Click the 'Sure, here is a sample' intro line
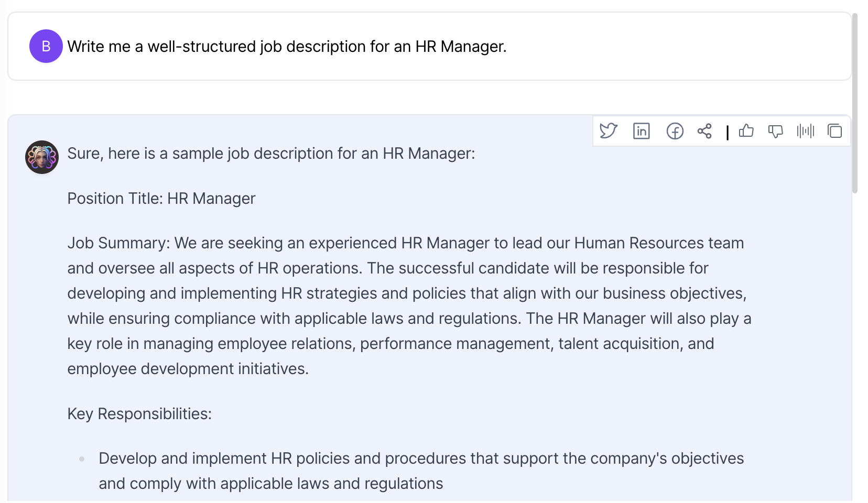868x503 pixels. [x=271, y=154]
